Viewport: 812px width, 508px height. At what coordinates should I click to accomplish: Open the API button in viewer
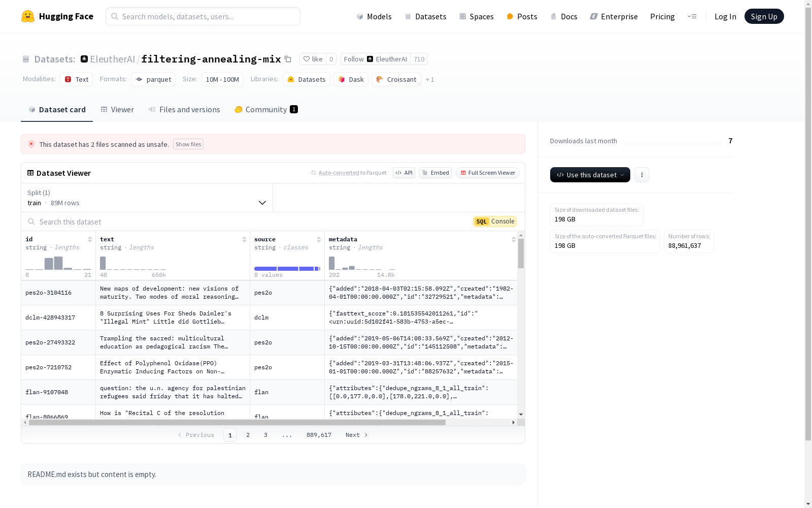[x=404, y=173]
